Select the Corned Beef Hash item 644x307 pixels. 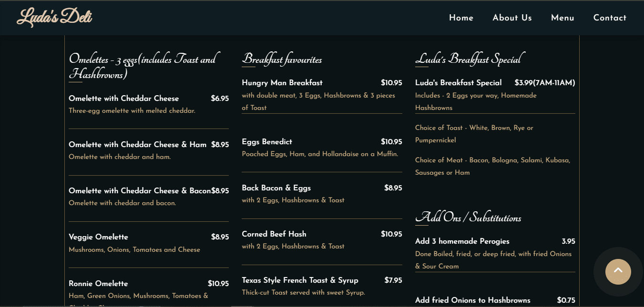click(274, 234)
